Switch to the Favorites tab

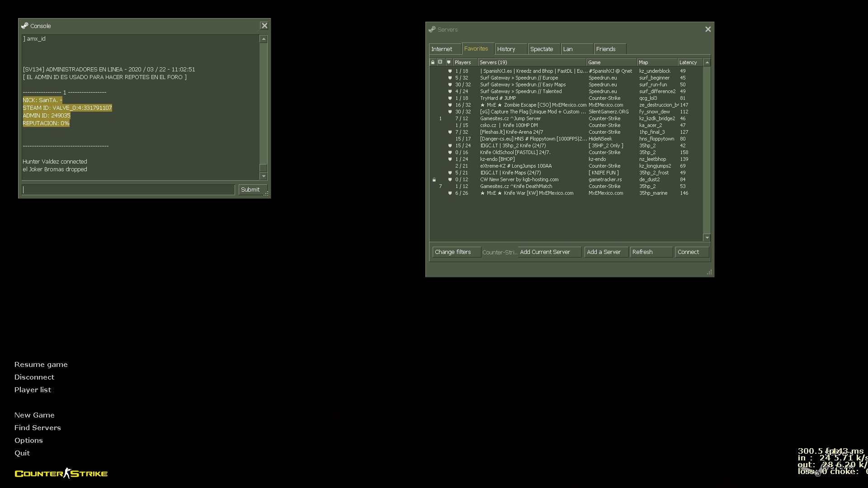pyautogui.click(x=478, y=48)
